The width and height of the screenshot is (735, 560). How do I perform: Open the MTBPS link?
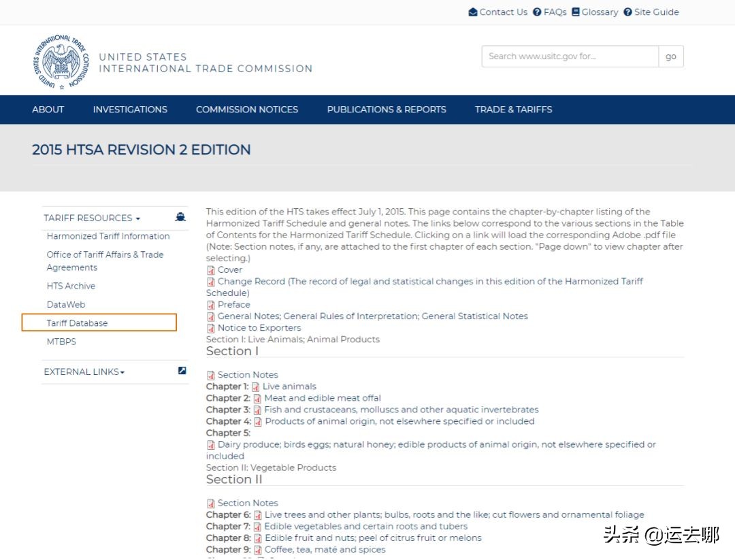61,342
